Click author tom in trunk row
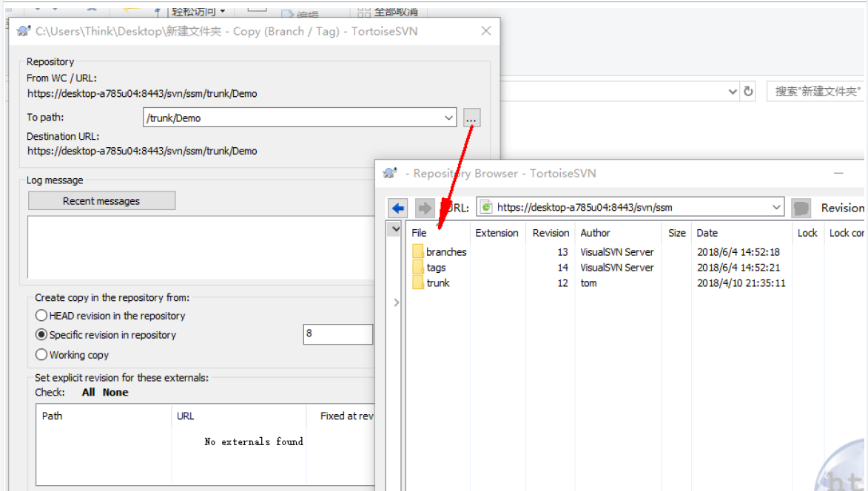 click(x=588, y=282)
